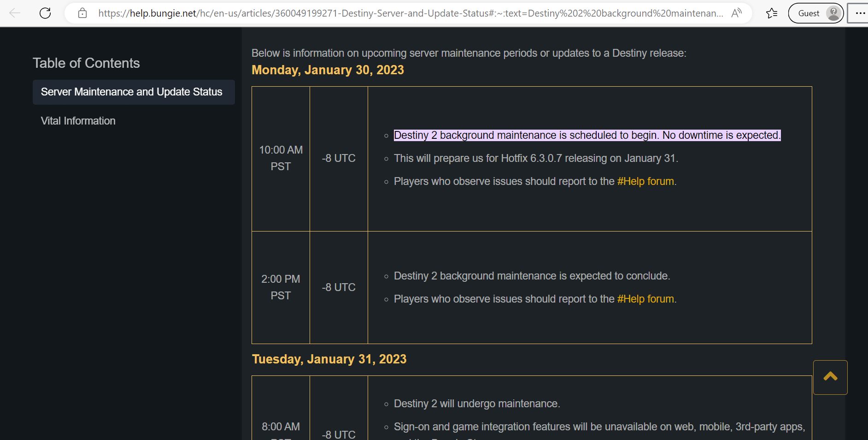Screen dimensions: 868x440
Task: Click the 10:00 AM PST time cell
Action: pyautogui.click(x=281, y=159)
